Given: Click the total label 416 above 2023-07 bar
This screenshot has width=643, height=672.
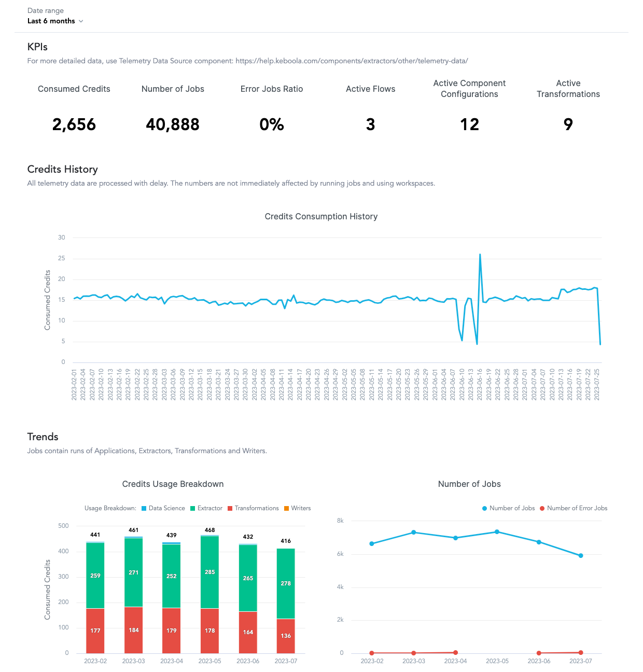Looking at the screenshot, I should pyautogui.click(x=286, y=541).
